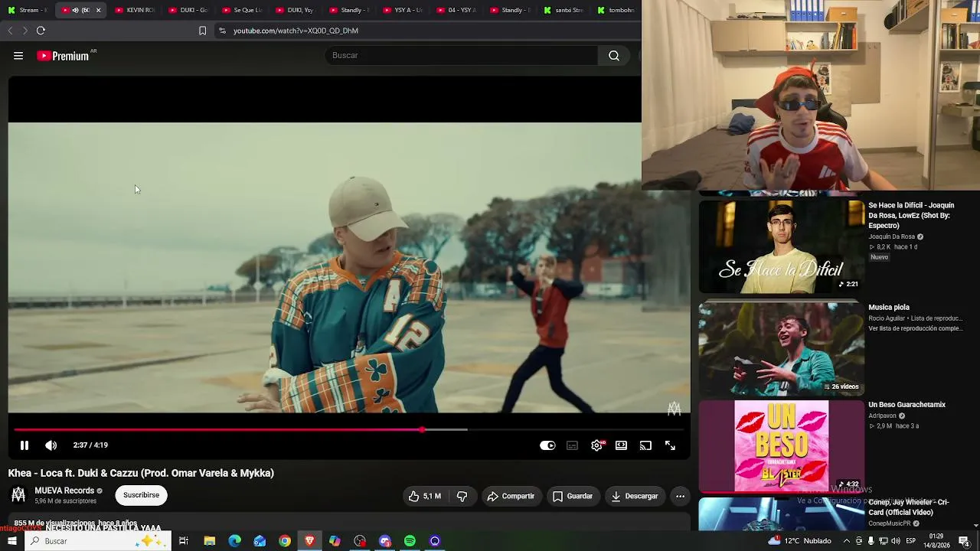Open MUEVA Records channel name link
The image size is (980, 551).
coord(64,491)
